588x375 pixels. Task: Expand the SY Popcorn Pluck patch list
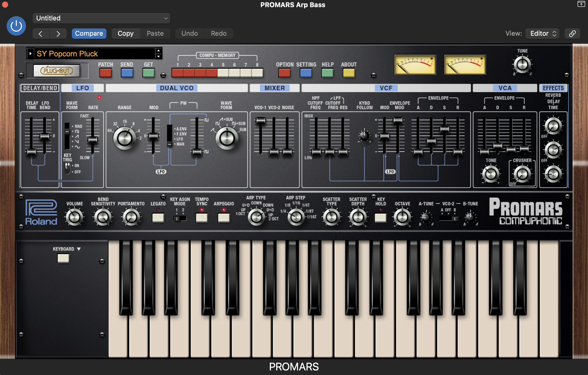tap(30, 54)
